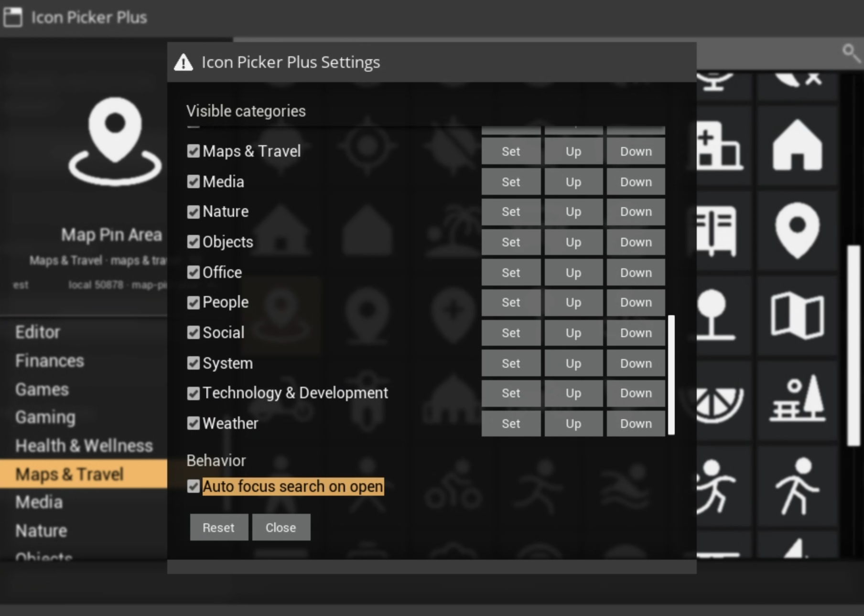864x616 pixels.
Task: Click the Icon Picker Plus window icon
Action: [x=12, y=17]
